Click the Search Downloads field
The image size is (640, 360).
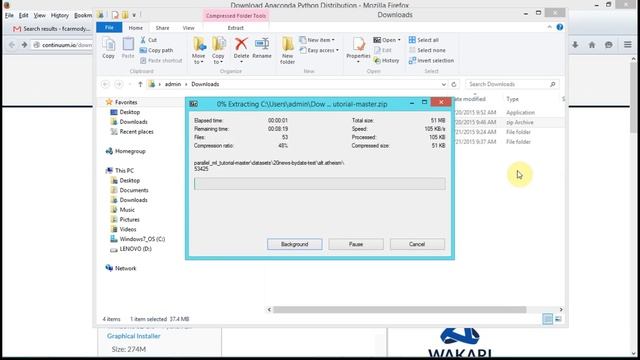[512, 84]
